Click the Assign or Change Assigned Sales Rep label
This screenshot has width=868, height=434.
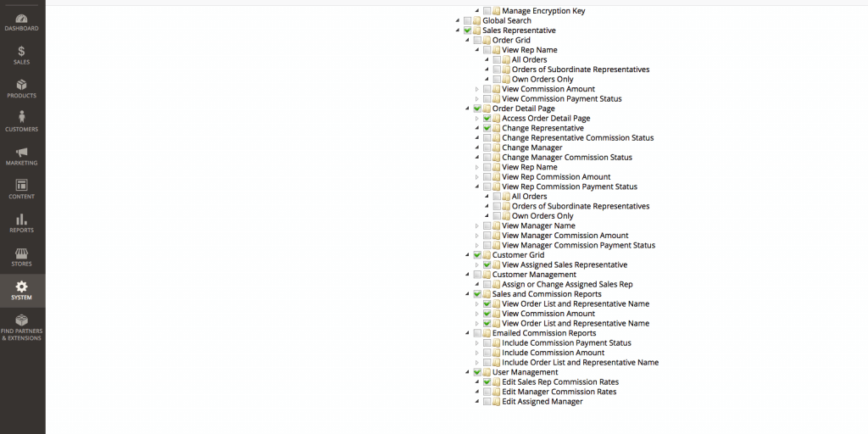point(567,285)
